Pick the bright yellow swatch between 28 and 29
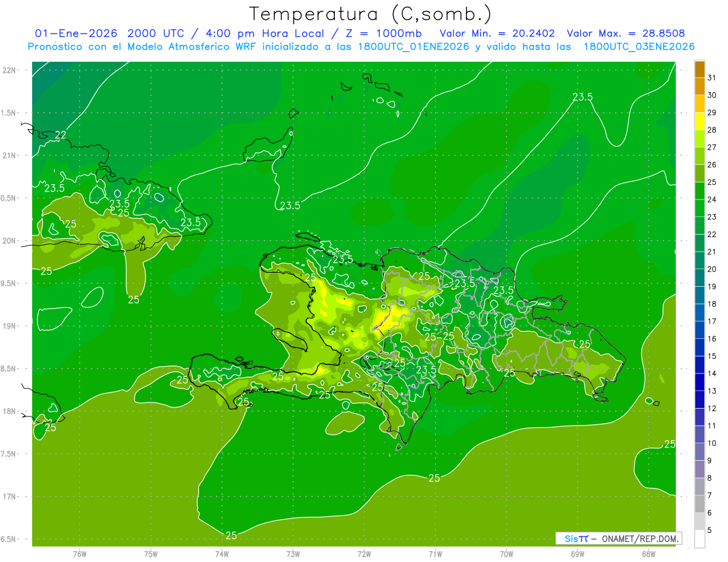The image size is (728, 562). 699,121
